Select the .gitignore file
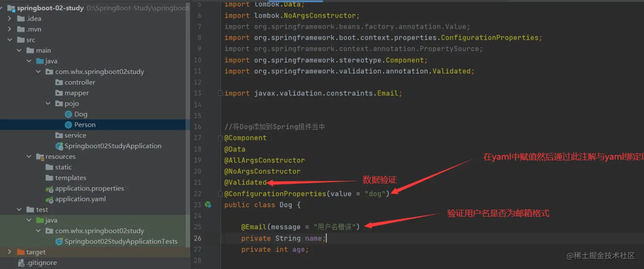 coord(42,263)
